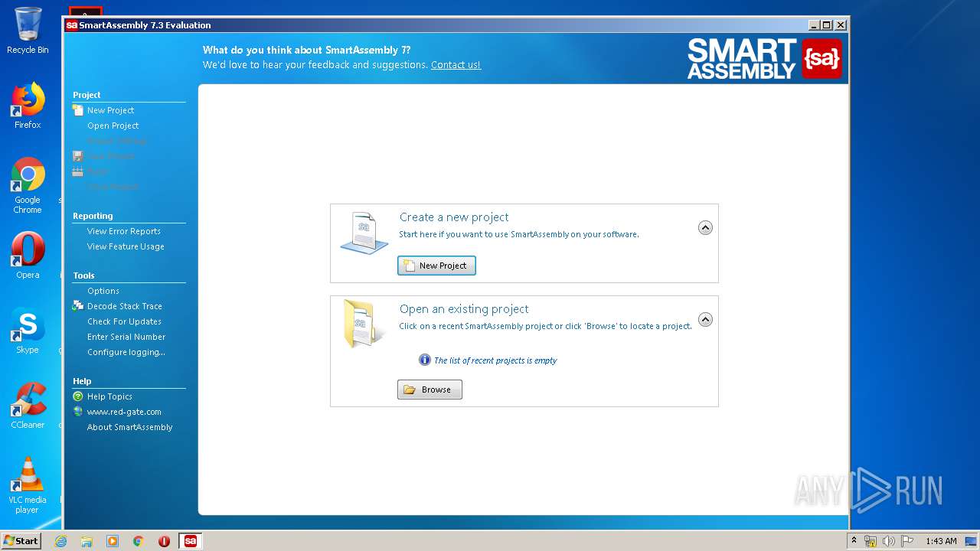Click the Tools section header
The height and width of the screenshot is (551, 980).
83,275
